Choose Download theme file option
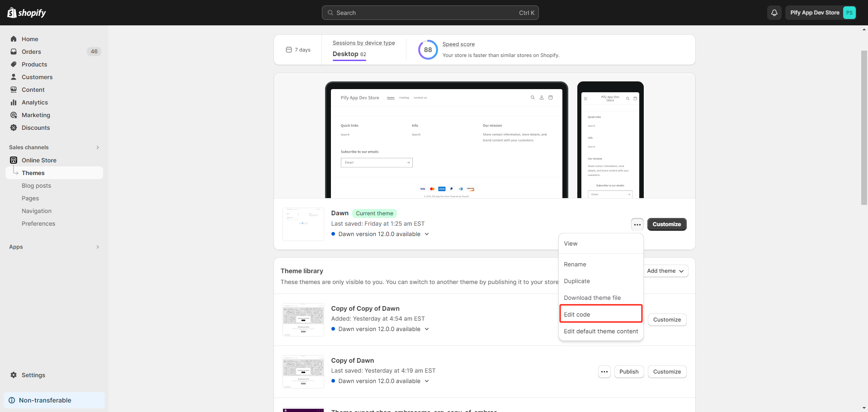868x412 pixels. tap(601, 298)
